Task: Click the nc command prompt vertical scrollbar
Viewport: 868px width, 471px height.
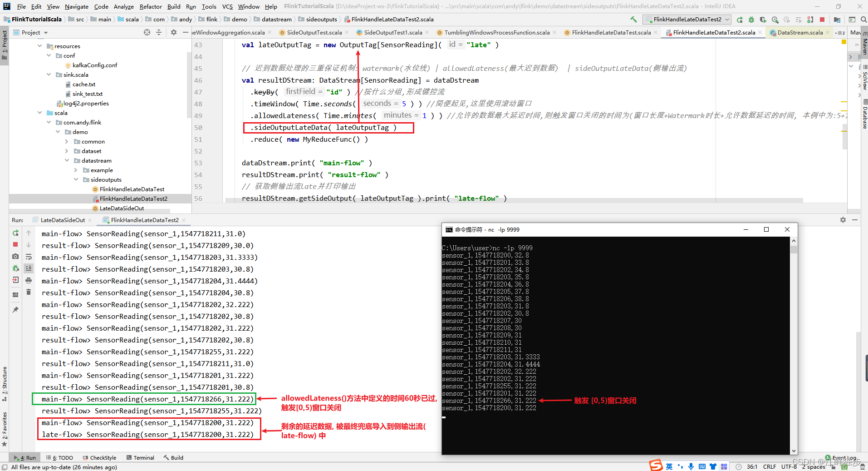Action: [x=794, y=345]
